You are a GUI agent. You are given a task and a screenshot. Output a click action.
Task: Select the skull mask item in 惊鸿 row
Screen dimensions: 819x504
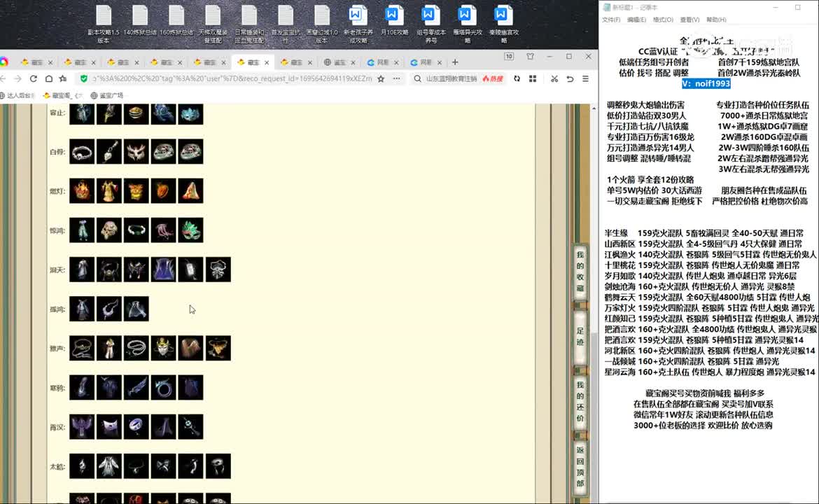coord(109,230)
